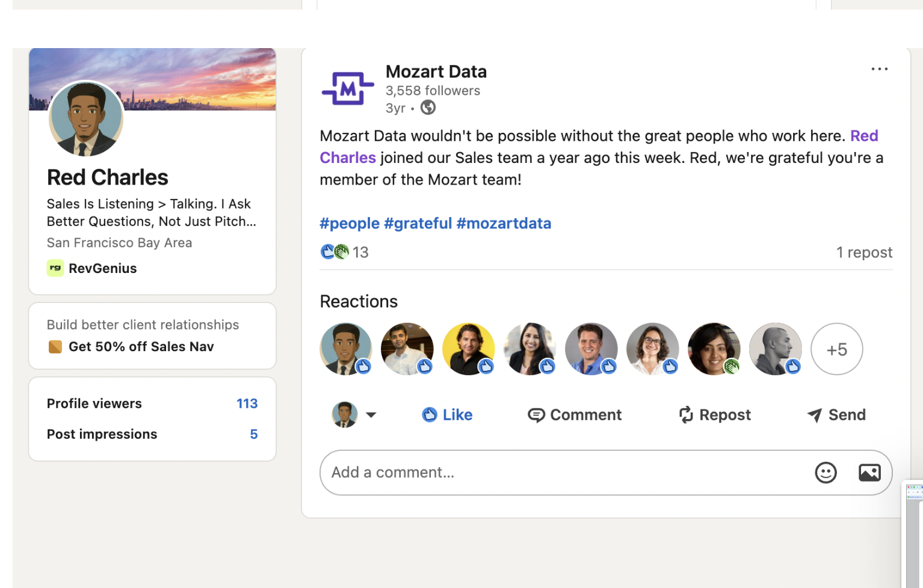Click the globe visibility icon under Mozart Data
923x588 pixels.
(428, 108)
